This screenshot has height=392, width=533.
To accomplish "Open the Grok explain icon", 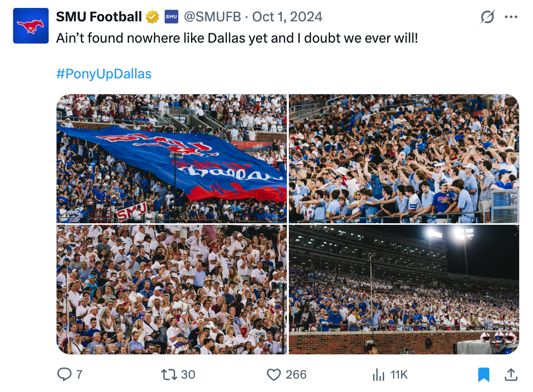I will (x=487, y=17).
